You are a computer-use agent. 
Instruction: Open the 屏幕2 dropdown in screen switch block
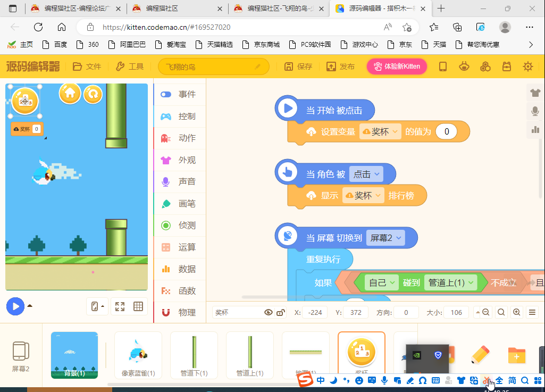[385, 238]
